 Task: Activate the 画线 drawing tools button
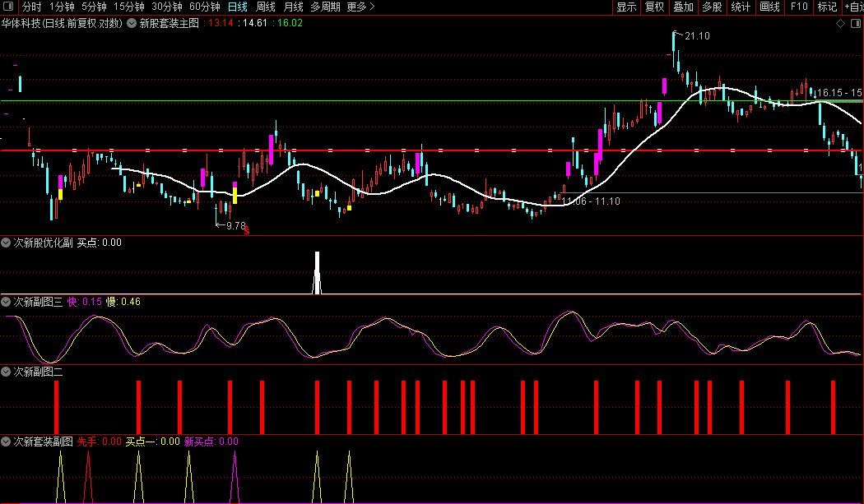769,7
